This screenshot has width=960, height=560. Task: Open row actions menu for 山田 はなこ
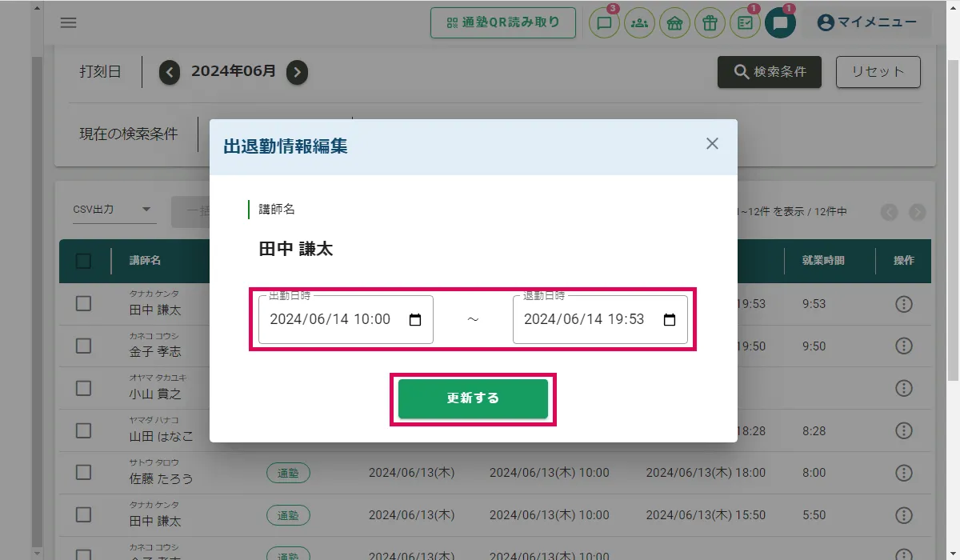coord(904,430)
